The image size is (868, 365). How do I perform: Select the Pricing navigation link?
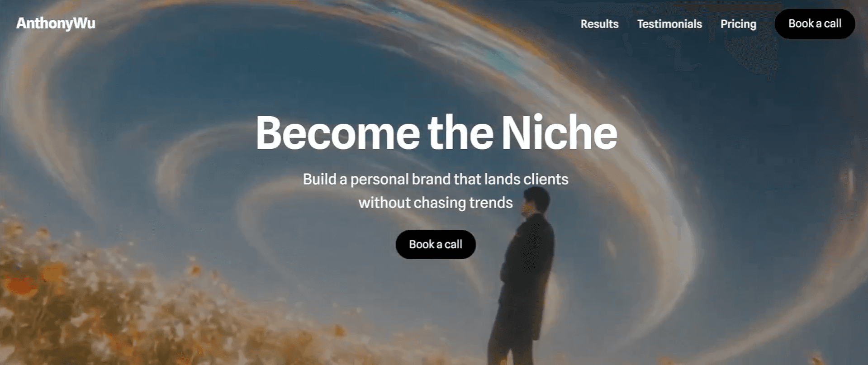click(738, 24)
